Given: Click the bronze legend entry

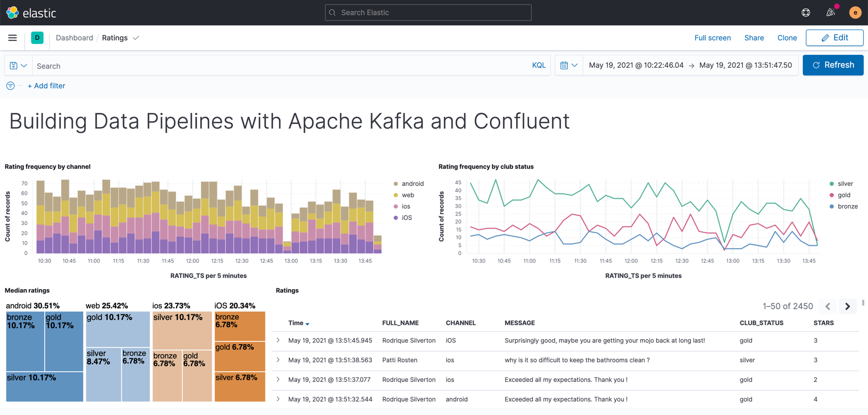Looking at the screenshot, I should [x=843, y=206].
